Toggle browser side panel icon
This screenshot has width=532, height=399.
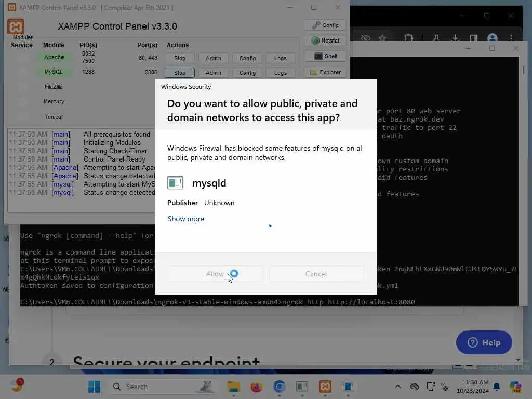474,38
